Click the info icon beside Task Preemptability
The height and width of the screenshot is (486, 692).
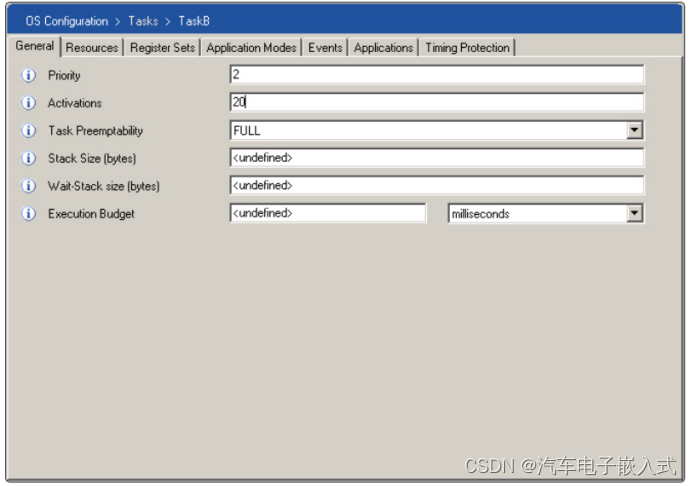point(29,131)
